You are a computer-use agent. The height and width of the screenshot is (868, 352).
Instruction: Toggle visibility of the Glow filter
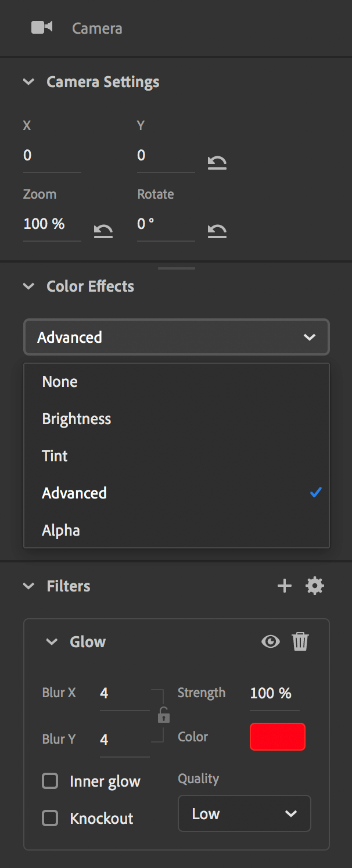[x=270, y=641]
